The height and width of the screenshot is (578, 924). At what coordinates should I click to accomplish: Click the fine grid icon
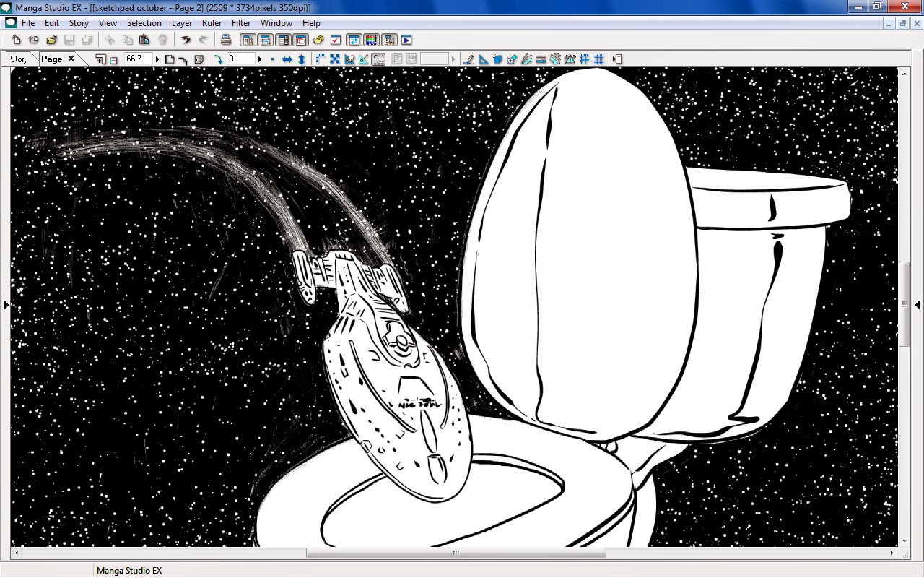click(599, 59)
